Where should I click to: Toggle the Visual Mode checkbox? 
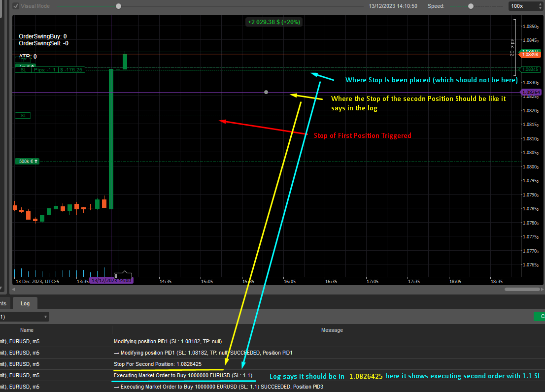pos(16,6)
